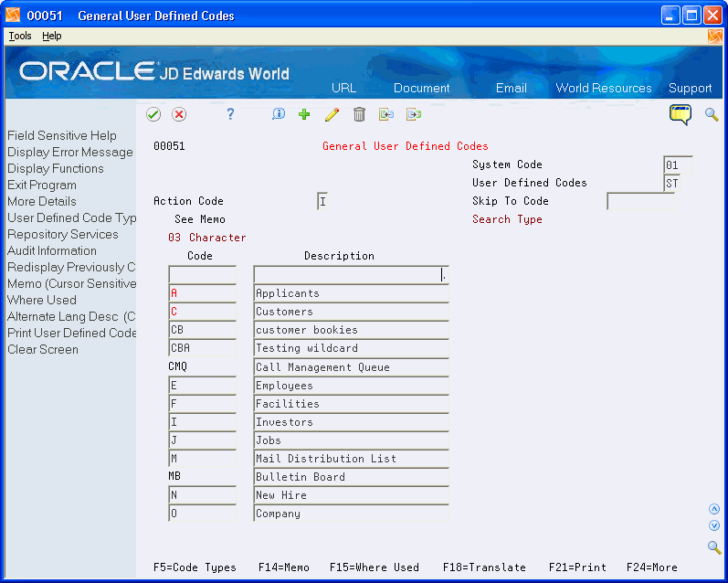The height and width of the screenshot is (583, 728).
Task: Open the Tools menu
Action: [x=20, y=36]
